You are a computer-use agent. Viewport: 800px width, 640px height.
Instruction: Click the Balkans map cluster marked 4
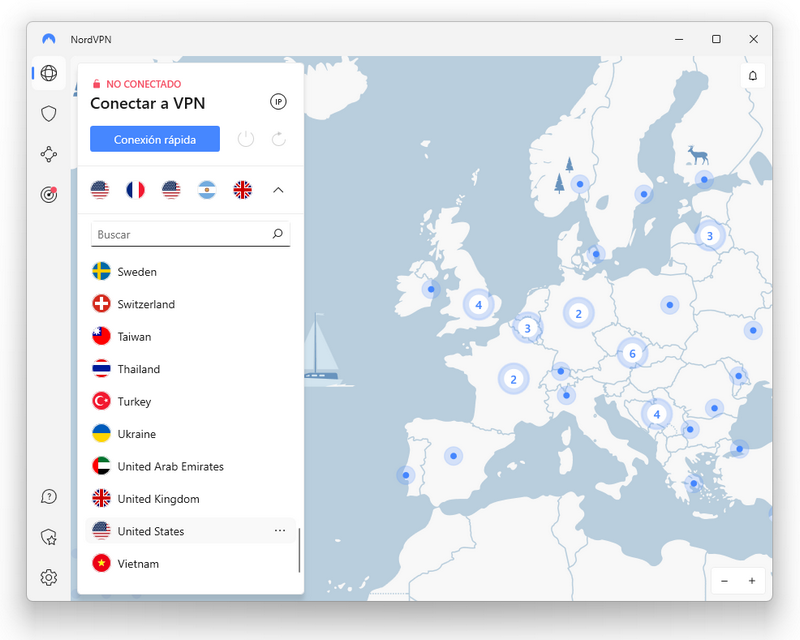point(657,414)
